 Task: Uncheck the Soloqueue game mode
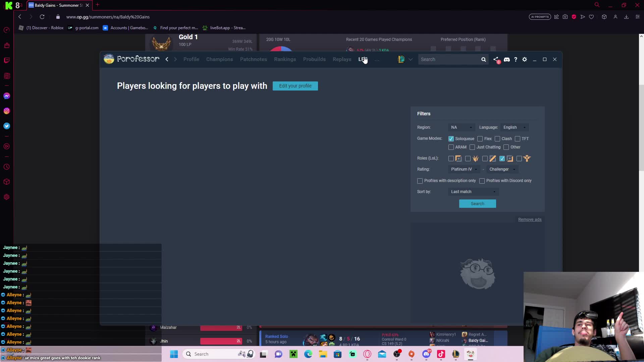[451, 139]
